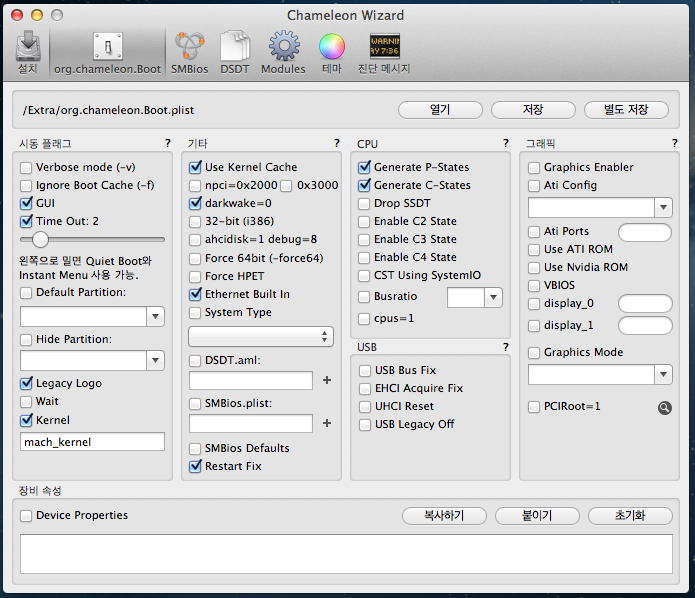
Task: Check the 0x3000 npci checkbox
Action: [286, 186]
